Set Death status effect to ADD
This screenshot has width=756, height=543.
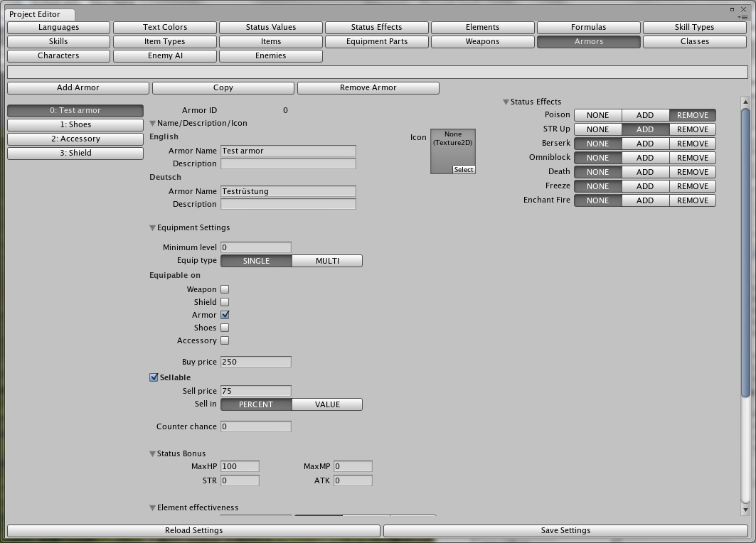pos(645,172)
